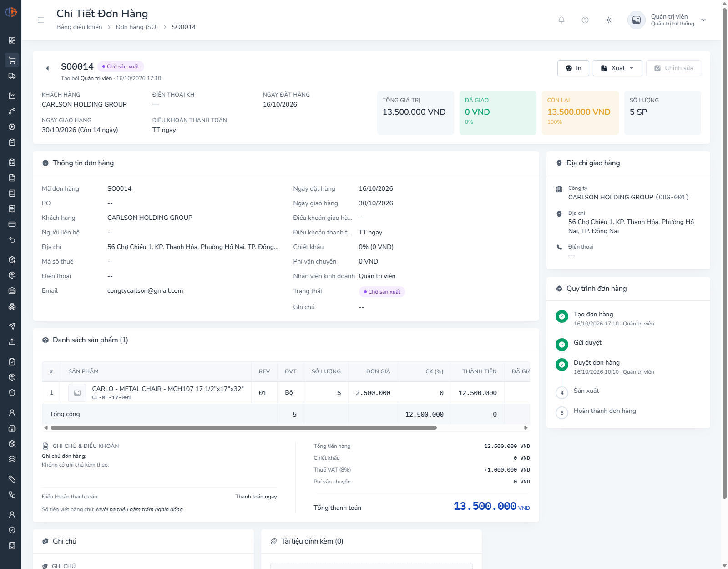Click the In print button
The height and width of the screenshot is (569, 728).
[573, 68]
